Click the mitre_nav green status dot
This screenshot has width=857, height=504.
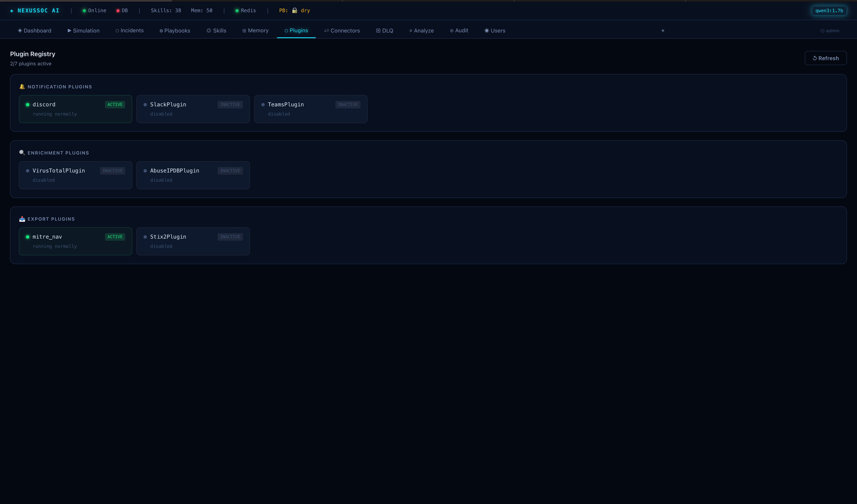tap(27, 237)
